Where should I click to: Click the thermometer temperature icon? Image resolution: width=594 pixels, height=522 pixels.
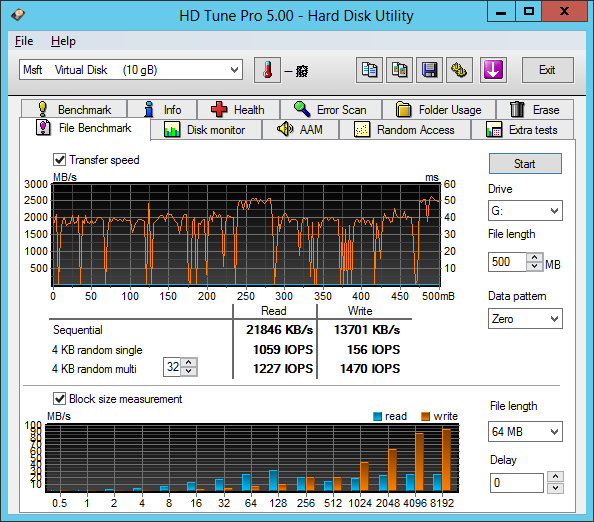(x=267, y=70)
